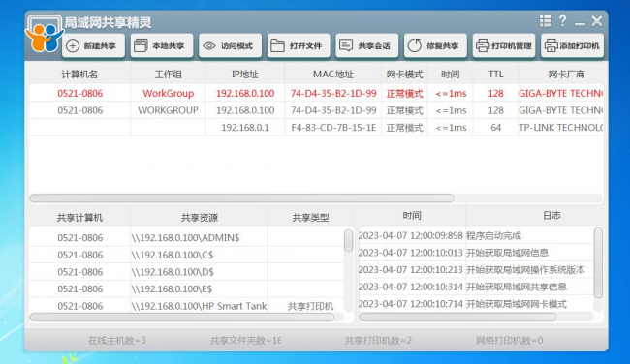Open 访问模式 access mode settings
The width and height of the screenshot is (630, 364).
point(230,45)
